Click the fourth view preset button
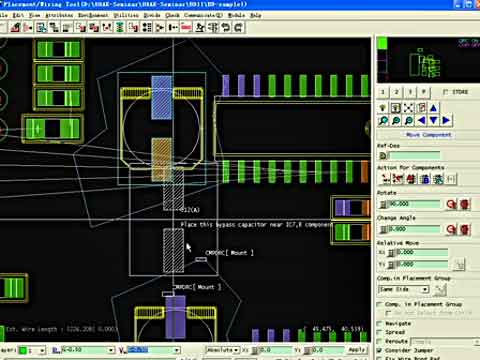Image resolution: width=480 pixels, height=360 pixels. point(424,92)
